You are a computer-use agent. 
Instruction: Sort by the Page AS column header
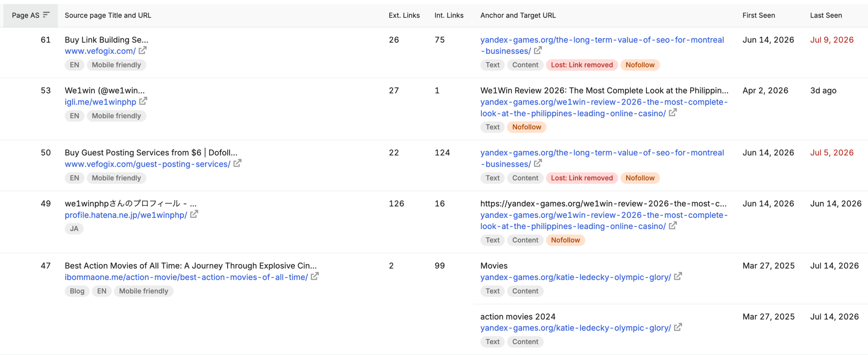pos(31,15)
